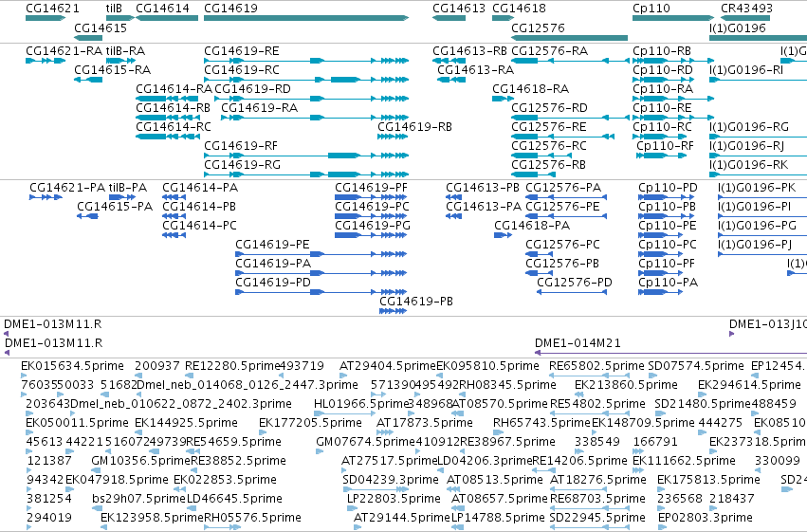The width and height of the screenshot is (807, 532).
Task: Click protein CG14619-PE
Action: (x=272, y=245)
